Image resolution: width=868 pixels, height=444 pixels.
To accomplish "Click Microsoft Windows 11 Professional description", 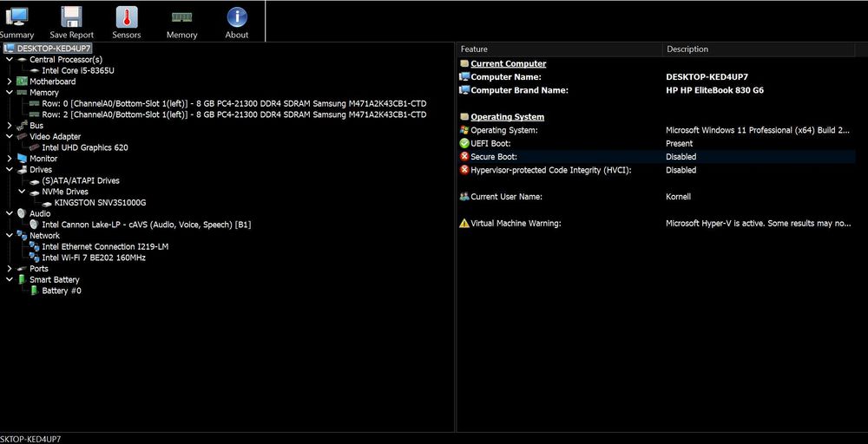I will pos(757,130).
